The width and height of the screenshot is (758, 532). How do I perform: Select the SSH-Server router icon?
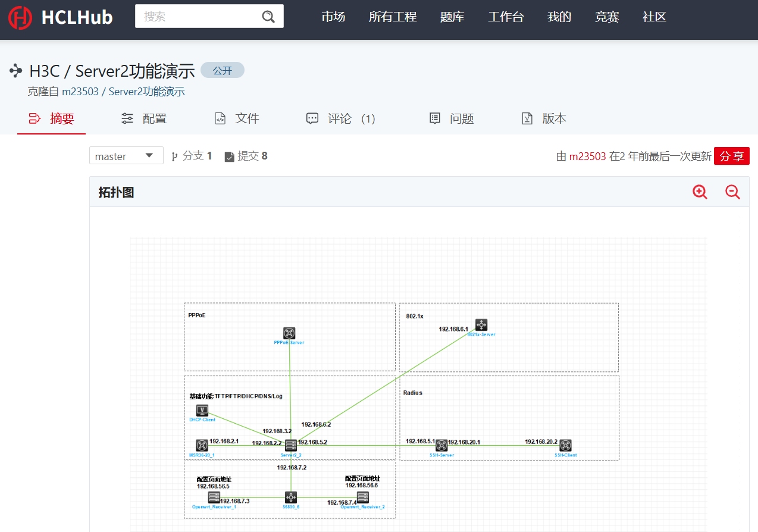coord(441,445)
